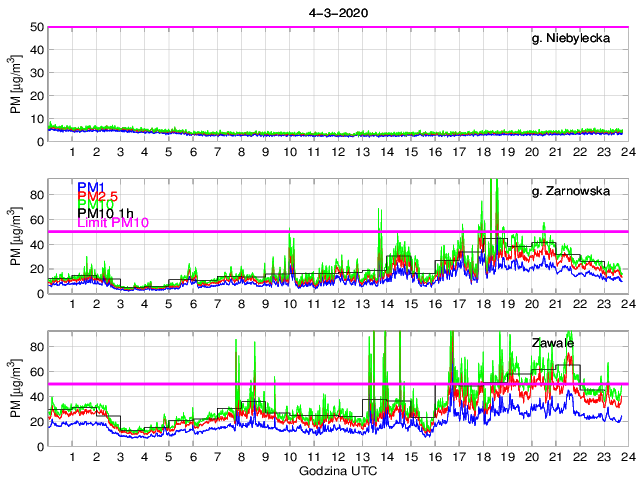
Task: Click hour 18 on the bottom chart x-axis
Action: (x=482, y=458)
